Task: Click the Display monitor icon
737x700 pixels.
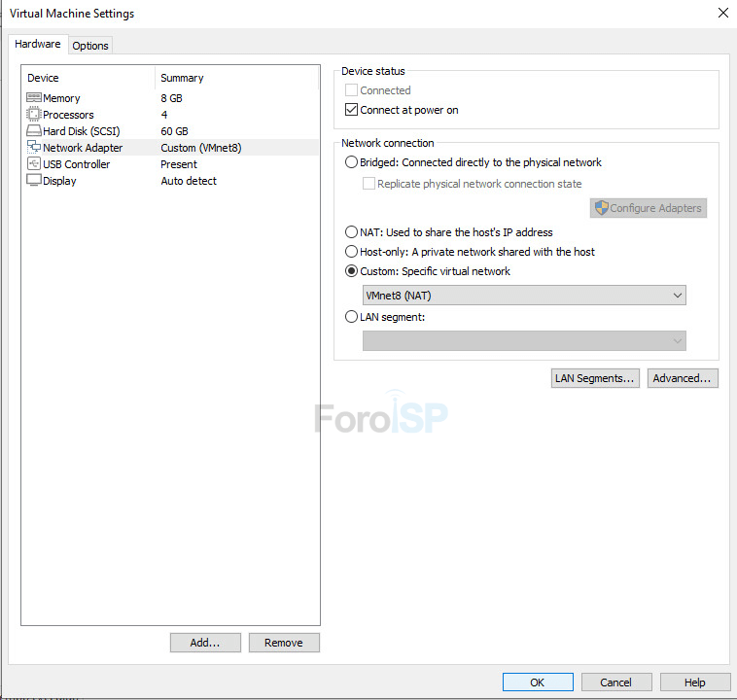Action: 34,181
